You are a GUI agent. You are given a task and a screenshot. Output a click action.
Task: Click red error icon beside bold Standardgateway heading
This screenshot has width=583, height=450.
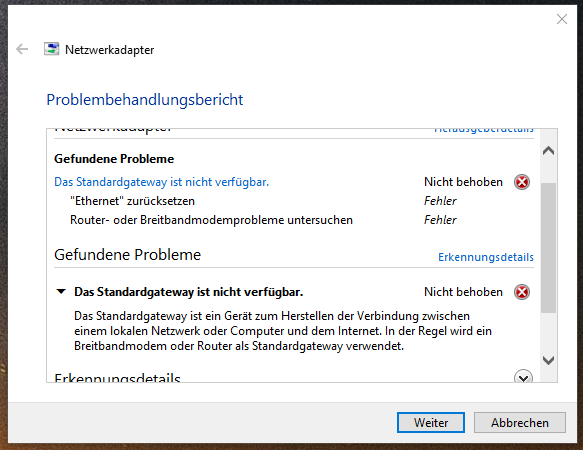[x=522, y=292]
